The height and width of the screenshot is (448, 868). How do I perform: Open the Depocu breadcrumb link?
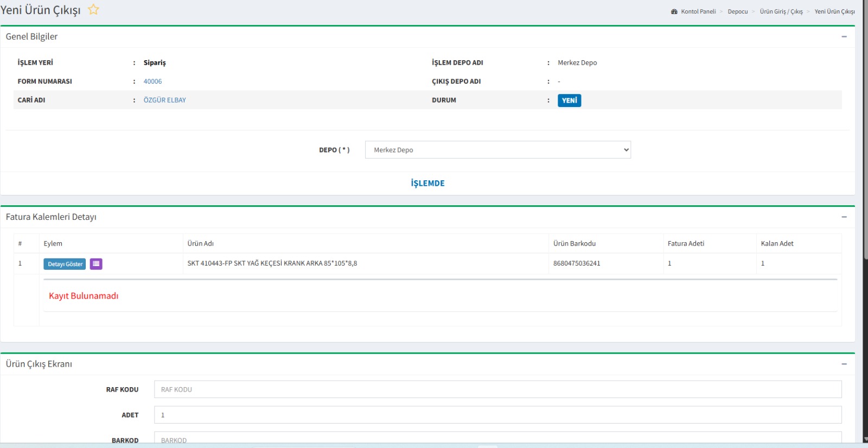point(737,11)
